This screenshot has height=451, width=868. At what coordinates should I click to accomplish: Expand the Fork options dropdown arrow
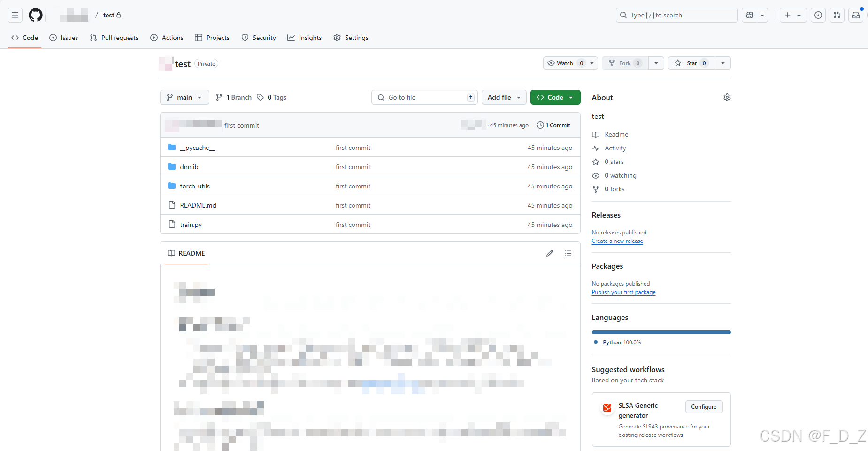(x=656, y=63)
